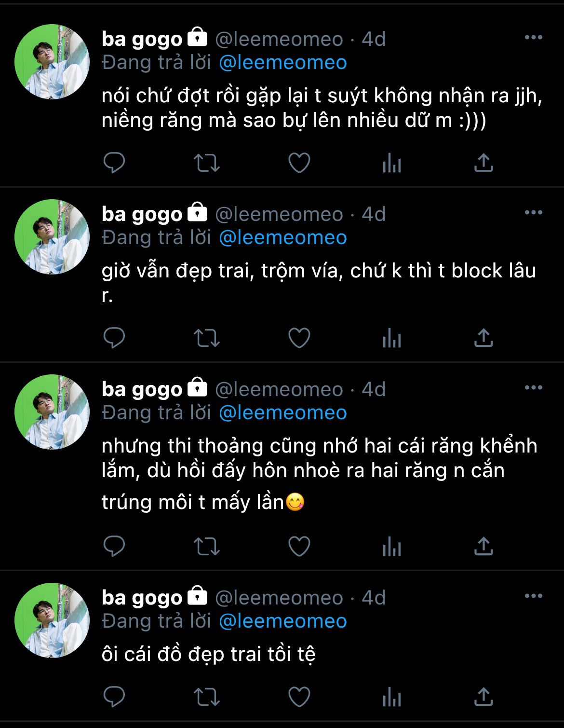Retweet the 'niềng răng' tweet
Image resolution: width=564 pixels, height=728 pixels.
point(207,163)
